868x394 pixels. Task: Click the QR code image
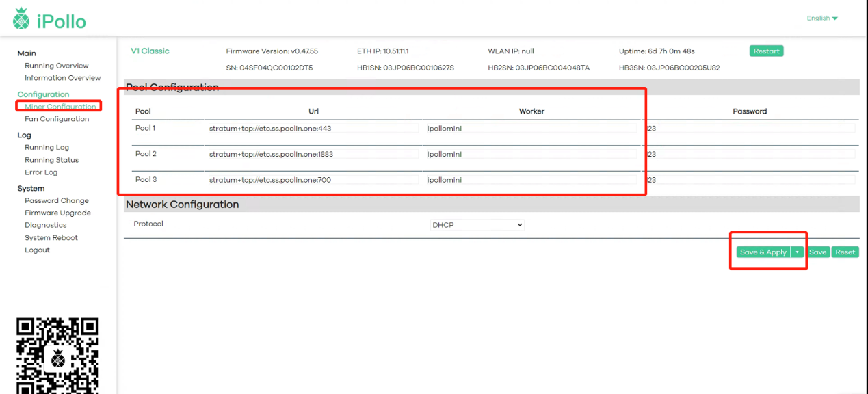(58, 356)
